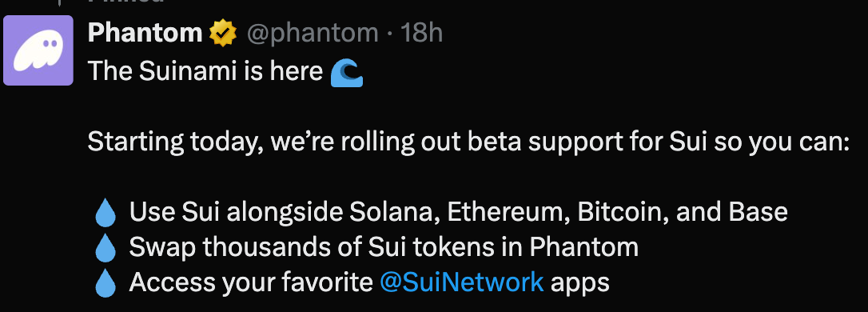Click 'and Base' at line end

[x=732, y=212]
